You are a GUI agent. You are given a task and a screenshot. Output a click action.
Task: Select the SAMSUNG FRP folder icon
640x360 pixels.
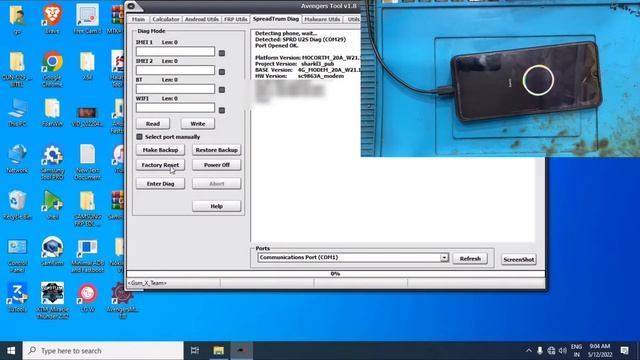coord(87,209)
